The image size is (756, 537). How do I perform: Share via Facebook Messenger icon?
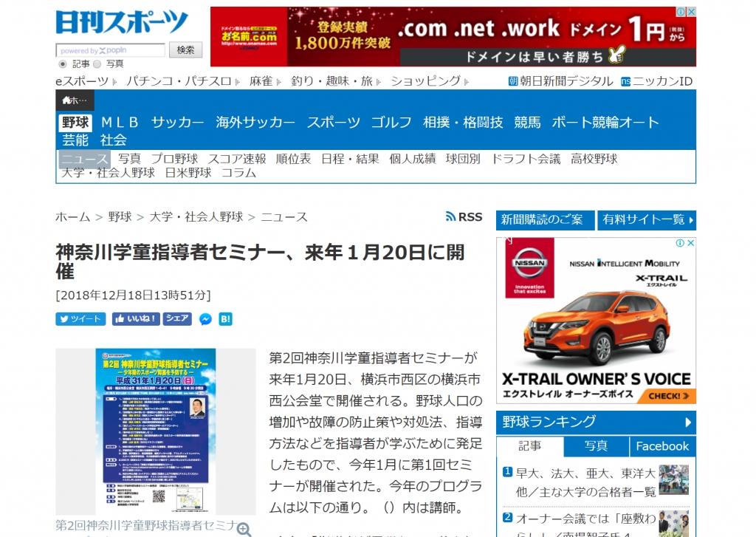[205, 319]
